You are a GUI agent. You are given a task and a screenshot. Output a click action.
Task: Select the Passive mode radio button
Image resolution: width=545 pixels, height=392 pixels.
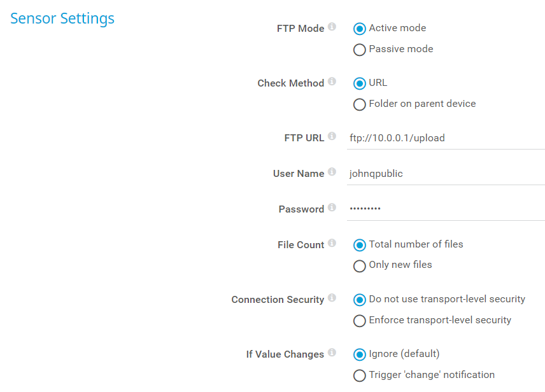[360, 50]
